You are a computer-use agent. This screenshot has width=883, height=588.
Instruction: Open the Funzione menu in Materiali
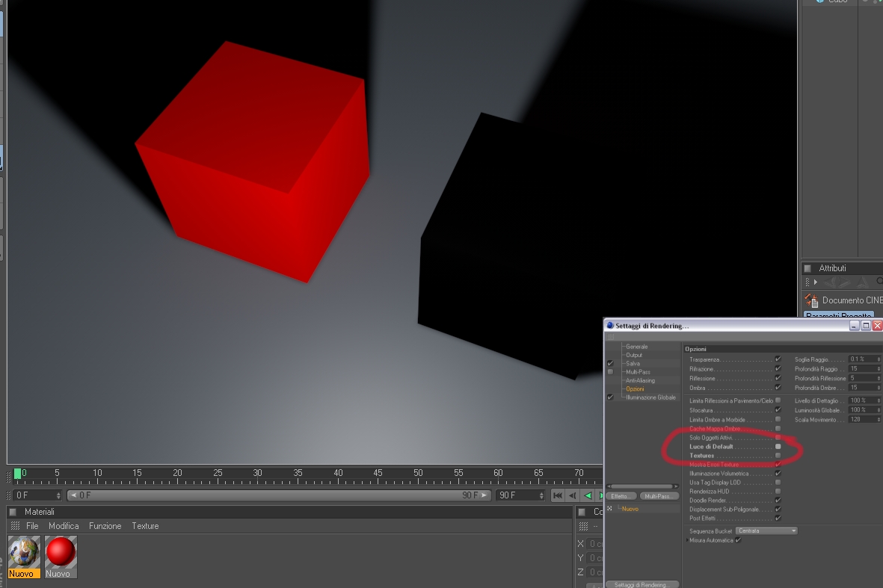(x=105, y=526)
